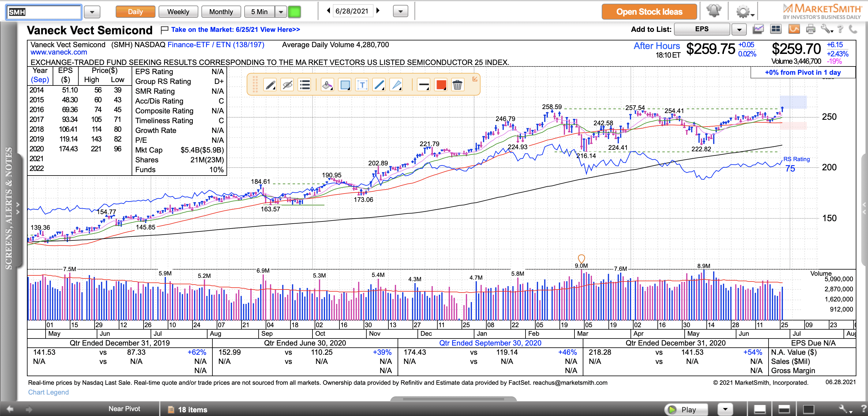This screenshot has height=416, width=868.
Task: Expand the Screens, Alerts & Notes side panel
Action: click(17, 208)
